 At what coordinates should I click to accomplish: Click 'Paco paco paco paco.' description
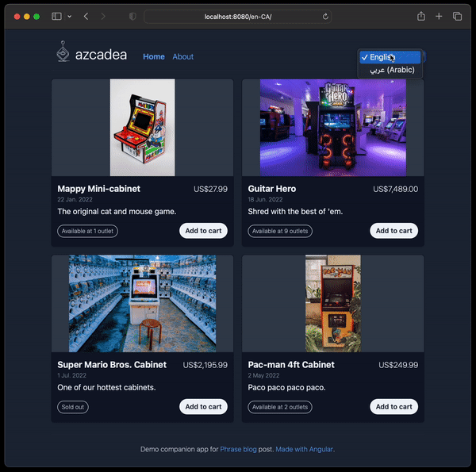coord(286,387)
